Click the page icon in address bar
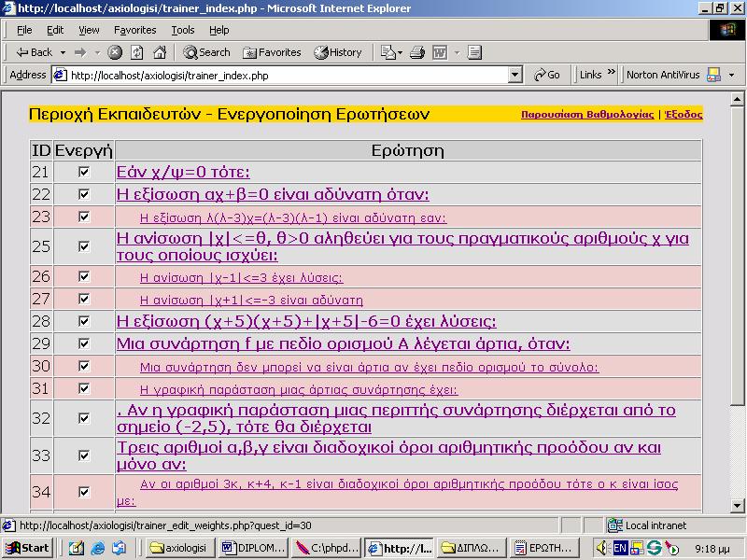The width and height of the screenshot is (747, 560). click(60, 76)
